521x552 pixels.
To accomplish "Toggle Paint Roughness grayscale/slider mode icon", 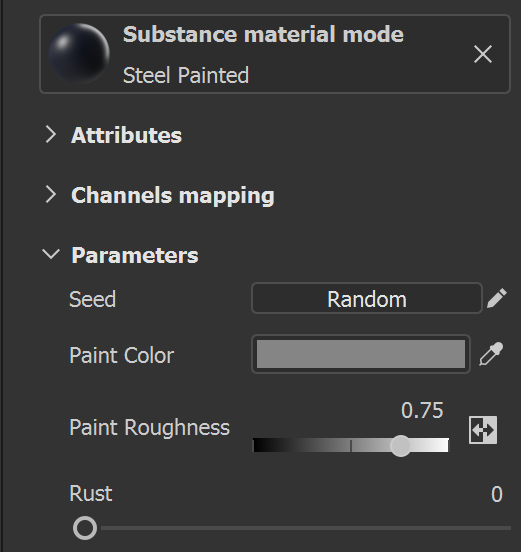I will 483,430.
